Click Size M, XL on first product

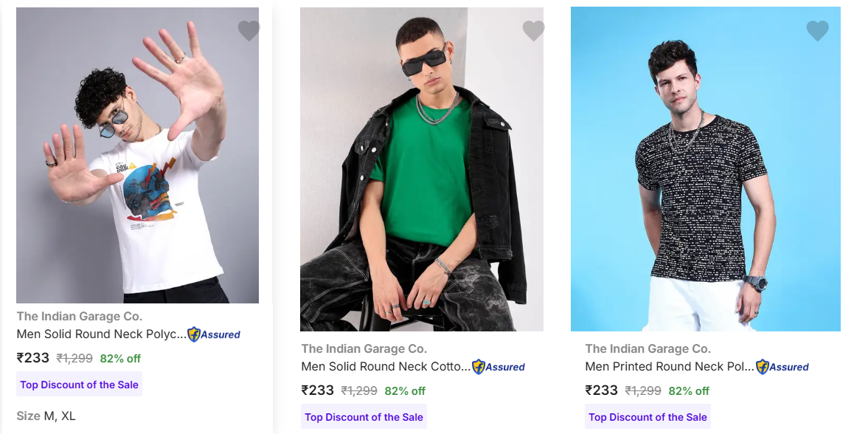(x=46, y=416)
